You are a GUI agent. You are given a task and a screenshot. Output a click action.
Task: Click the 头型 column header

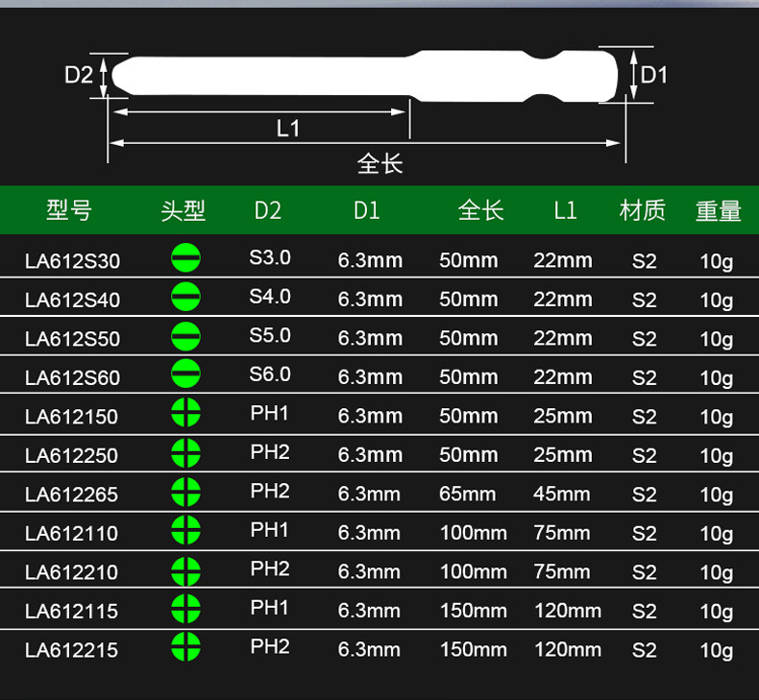tap(183, 210)
